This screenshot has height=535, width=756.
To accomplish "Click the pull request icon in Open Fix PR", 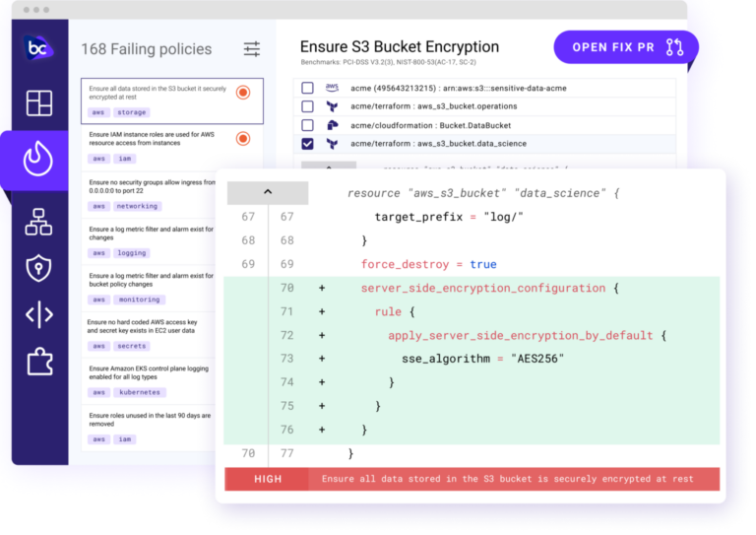I will pos(674,47).
